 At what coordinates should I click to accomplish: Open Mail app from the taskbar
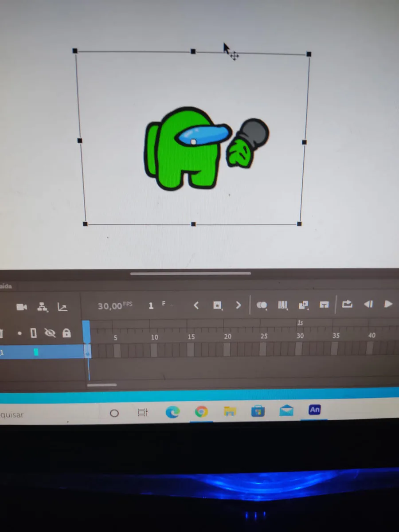(286, 411)
